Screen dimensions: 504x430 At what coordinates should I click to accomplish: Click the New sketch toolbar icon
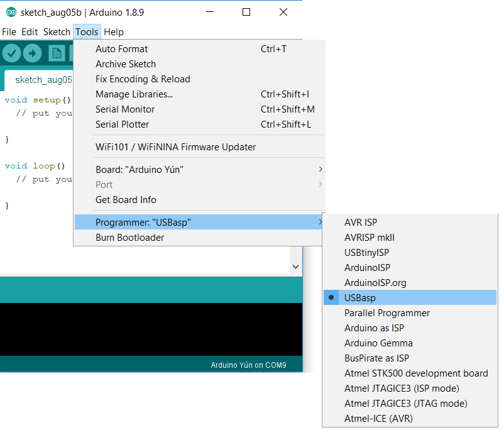click(x=57, y=53)
